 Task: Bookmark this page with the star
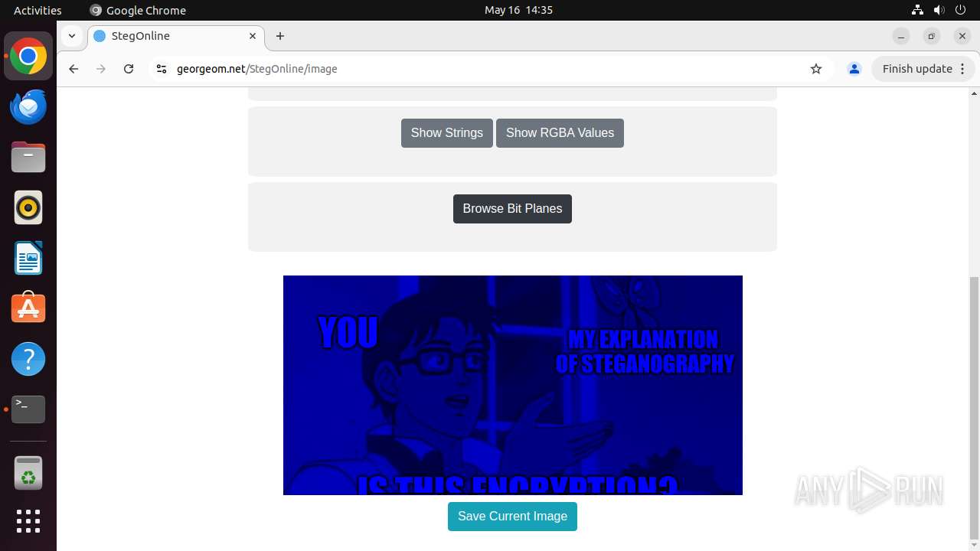tap(816, 69)
